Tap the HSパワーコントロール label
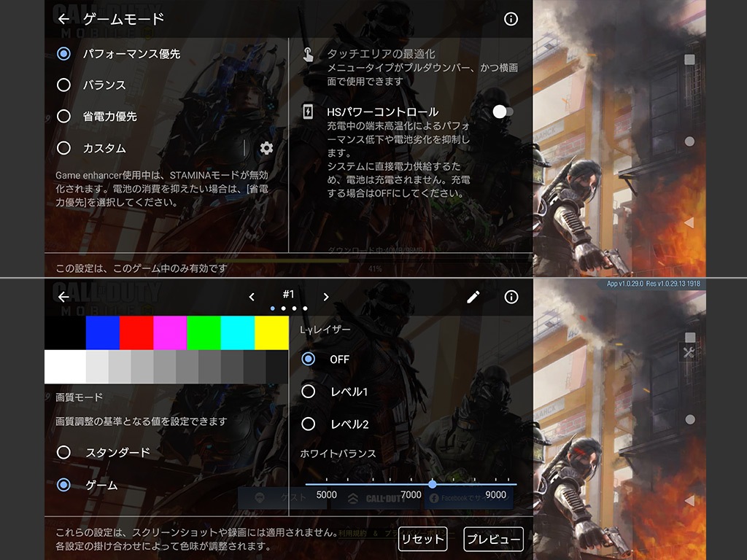Screen dimensions: 747x560 (382, 112)
